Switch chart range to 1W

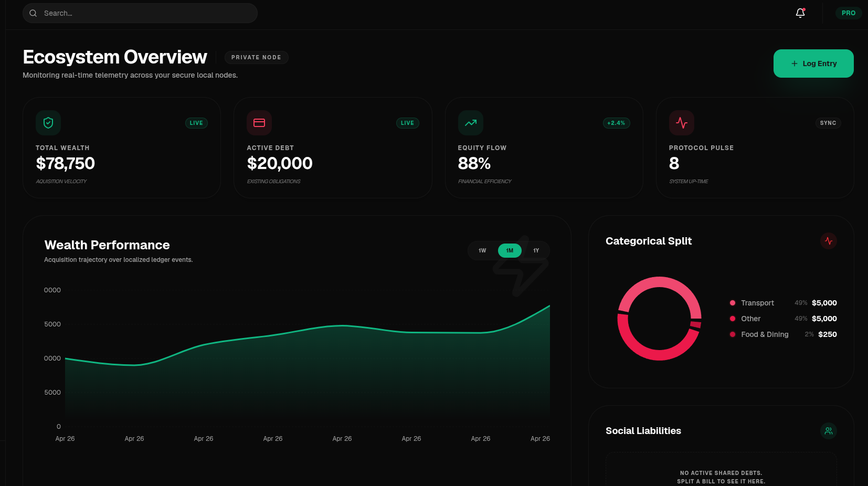tap(482, 251)
